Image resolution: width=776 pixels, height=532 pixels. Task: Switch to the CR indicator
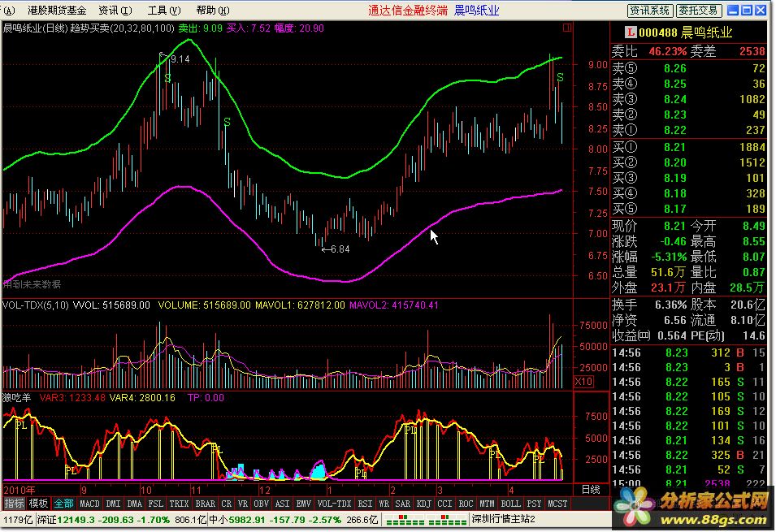[226, 504]
